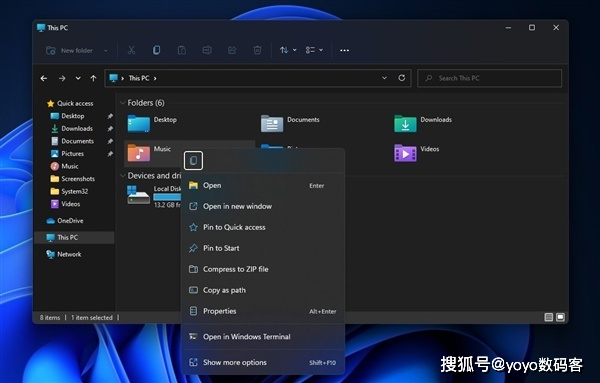
Task: Choose Open from the context menu
Action: tap(263, 186)
